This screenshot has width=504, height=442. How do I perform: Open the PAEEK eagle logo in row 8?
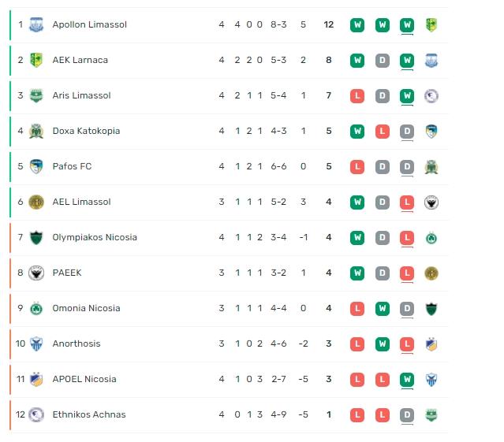tap(36, 273)
